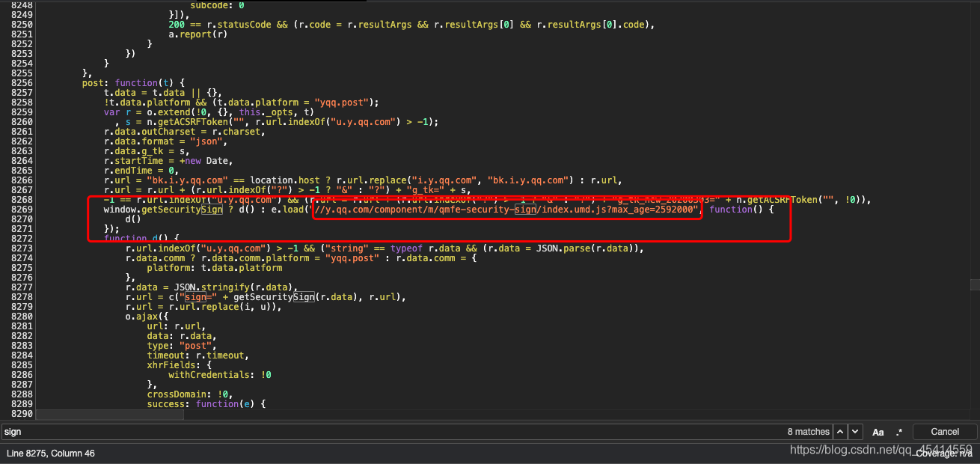
Task: Click the "a.report(r)" code line
Action: 198,34
